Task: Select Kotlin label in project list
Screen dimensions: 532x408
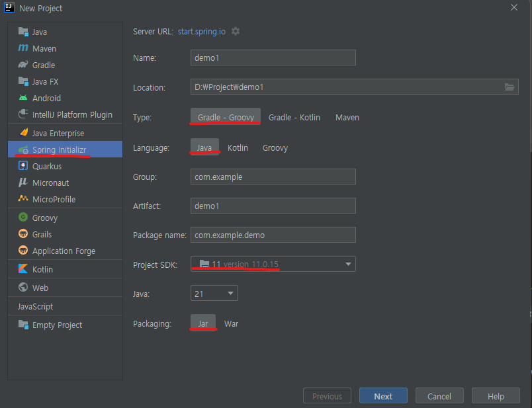Action: [x=42, y=269]
